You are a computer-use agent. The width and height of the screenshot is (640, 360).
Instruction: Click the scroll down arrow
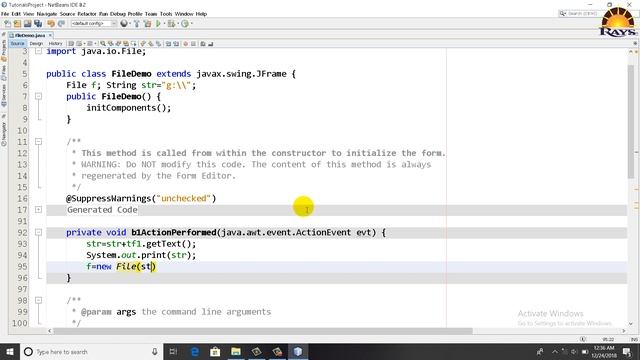pos(631,323)
